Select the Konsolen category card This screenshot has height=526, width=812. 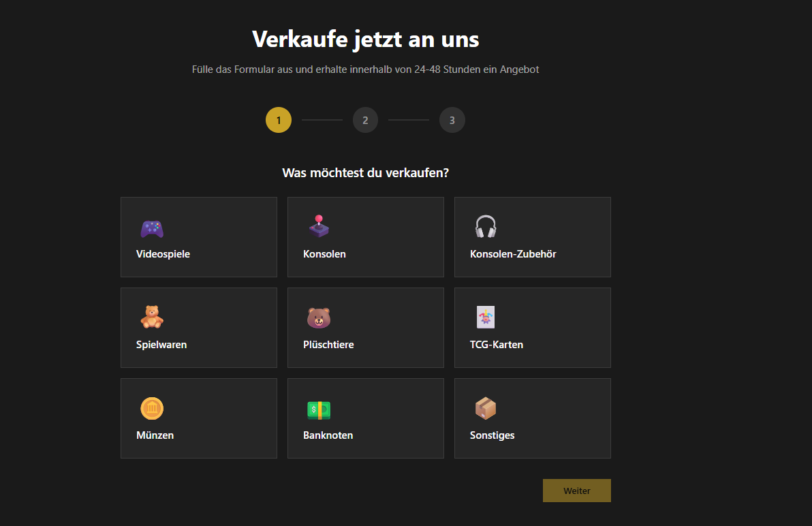(365, 237)
